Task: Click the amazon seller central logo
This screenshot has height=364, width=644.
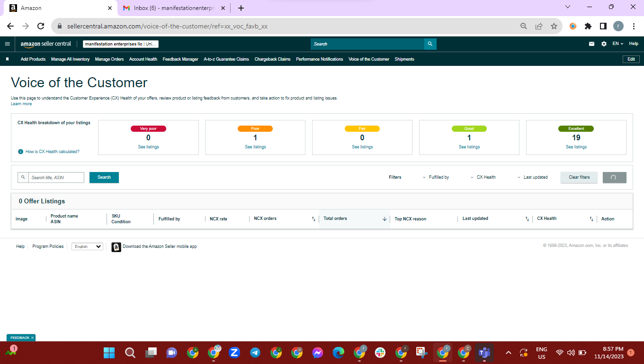Action: click(x=46, y=44)
